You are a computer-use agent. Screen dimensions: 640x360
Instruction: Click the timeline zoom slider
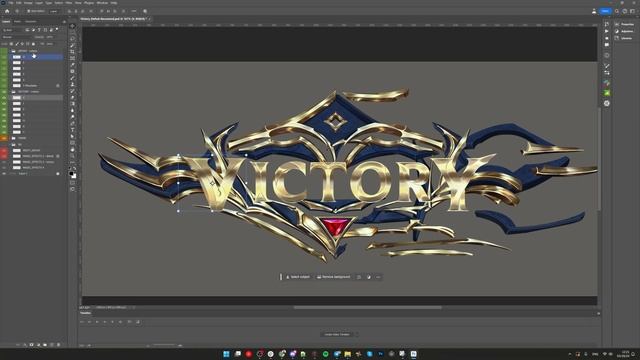(163, 345)
